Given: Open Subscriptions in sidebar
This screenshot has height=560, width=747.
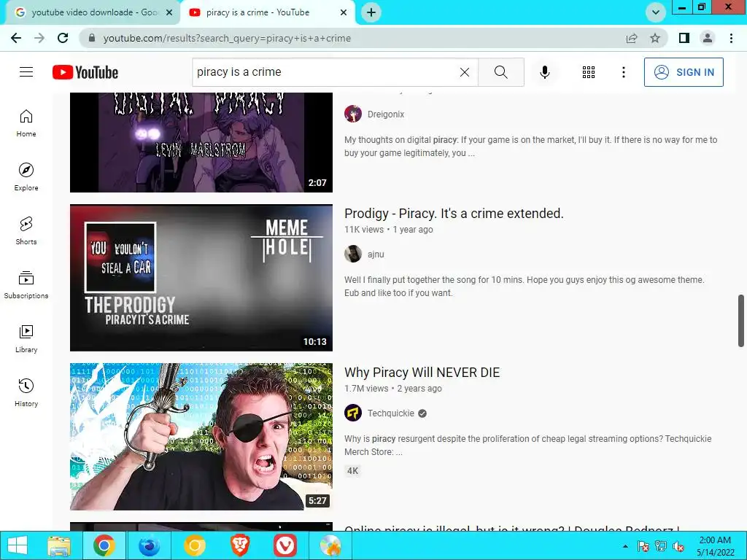Looking at the screenshot, I should 26,284.
